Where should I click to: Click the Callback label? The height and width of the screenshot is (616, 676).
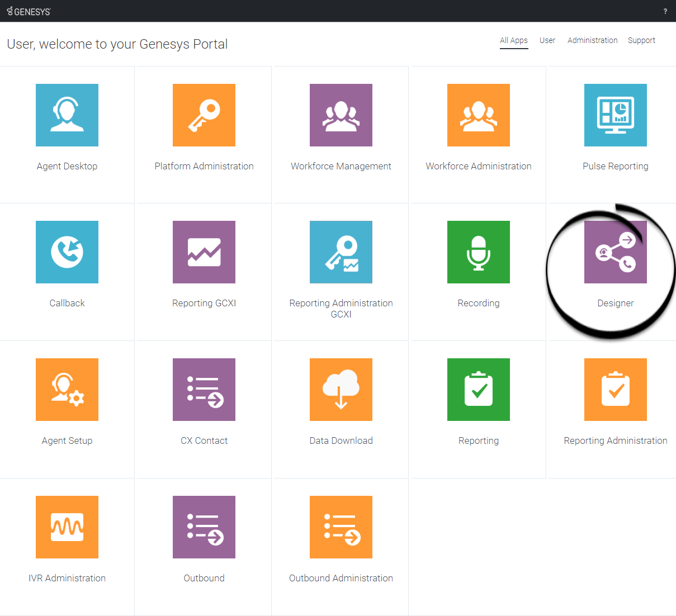coord(67,303)
